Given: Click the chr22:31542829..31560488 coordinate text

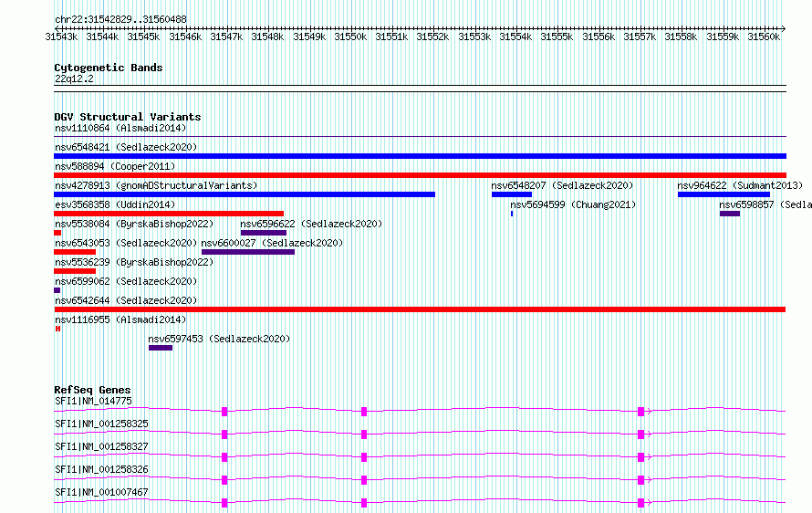Looking at the screenshot, I should tap(120, 19).
